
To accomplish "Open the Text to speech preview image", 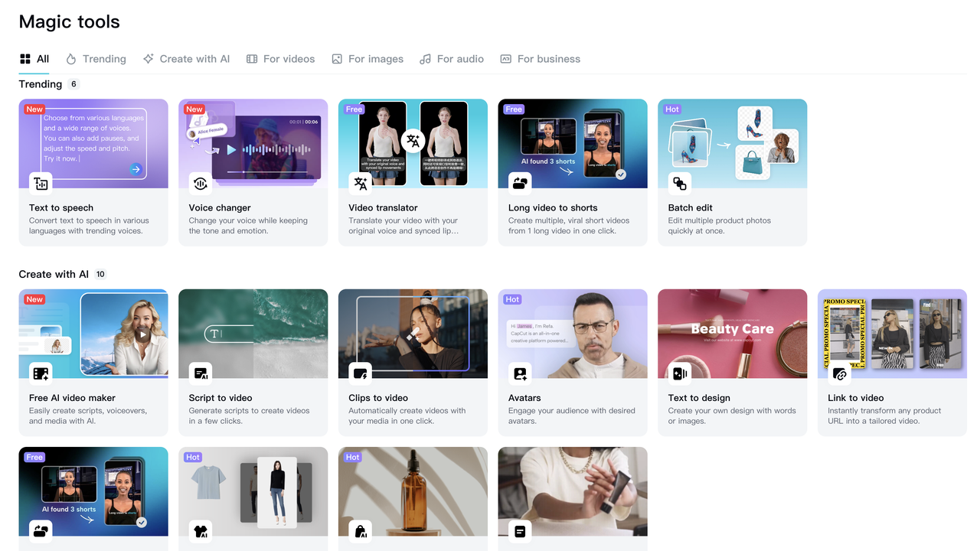I will pyautogui.click(x=93, y=143).
